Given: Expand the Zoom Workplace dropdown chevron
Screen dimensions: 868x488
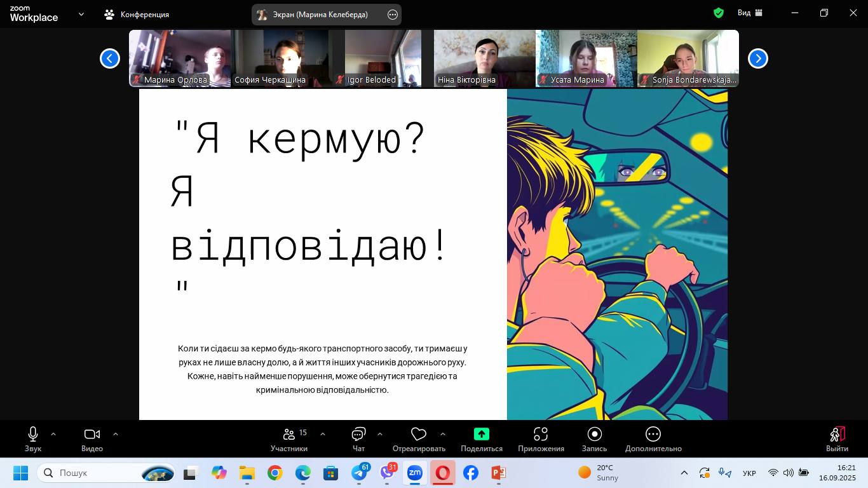Looking at the screenshot, I should [81, 14].
